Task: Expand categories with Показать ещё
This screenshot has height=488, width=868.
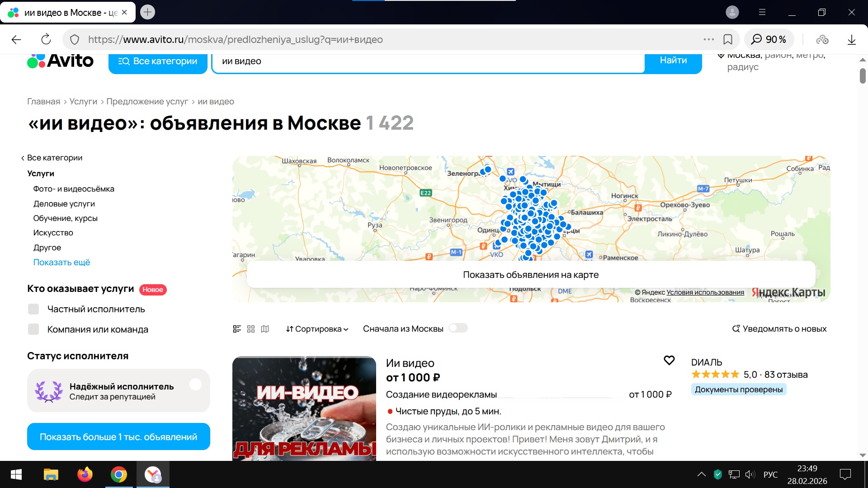Action: tap(61, 263)
